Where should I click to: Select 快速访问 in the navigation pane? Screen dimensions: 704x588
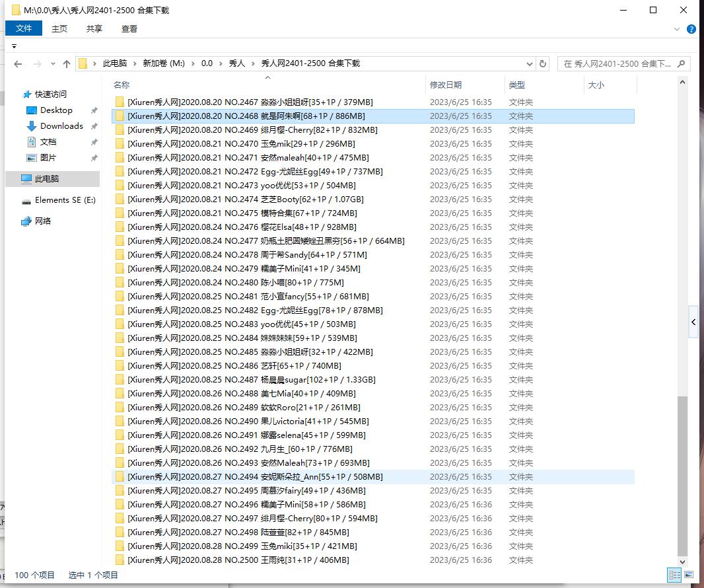51,94
